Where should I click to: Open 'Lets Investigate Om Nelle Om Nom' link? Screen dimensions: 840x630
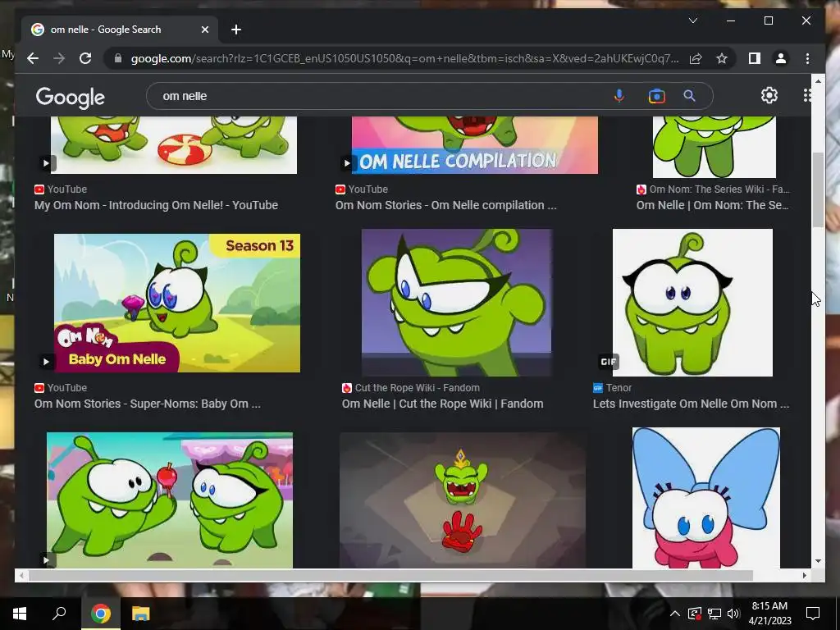click(x=691, y=404)
